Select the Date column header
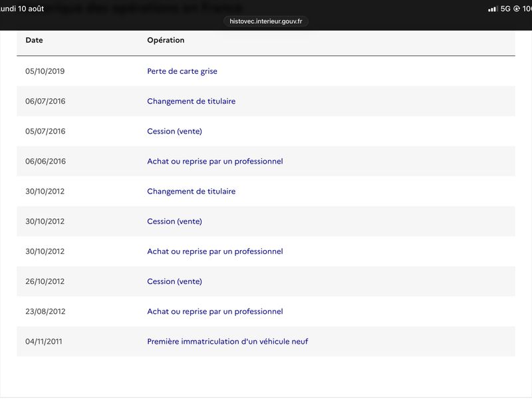This screenshot has height=399, width=532. coord(35,40)
